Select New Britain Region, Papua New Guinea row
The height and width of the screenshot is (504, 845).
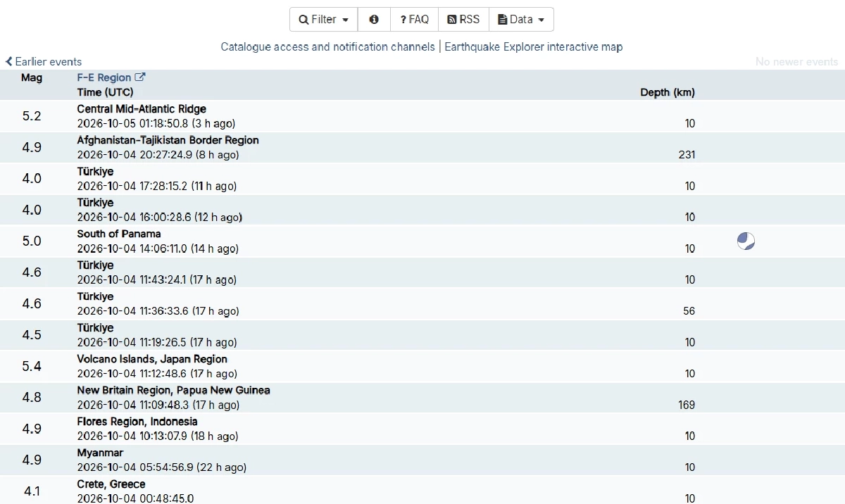(x=423, y=398)
